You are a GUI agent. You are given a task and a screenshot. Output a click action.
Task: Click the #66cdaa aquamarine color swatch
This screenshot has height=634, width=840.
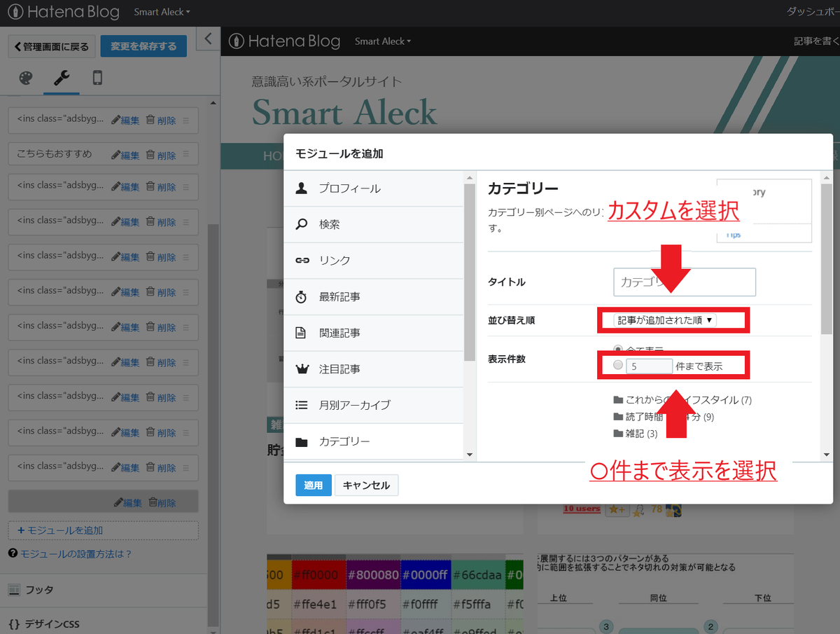(478, 576)
